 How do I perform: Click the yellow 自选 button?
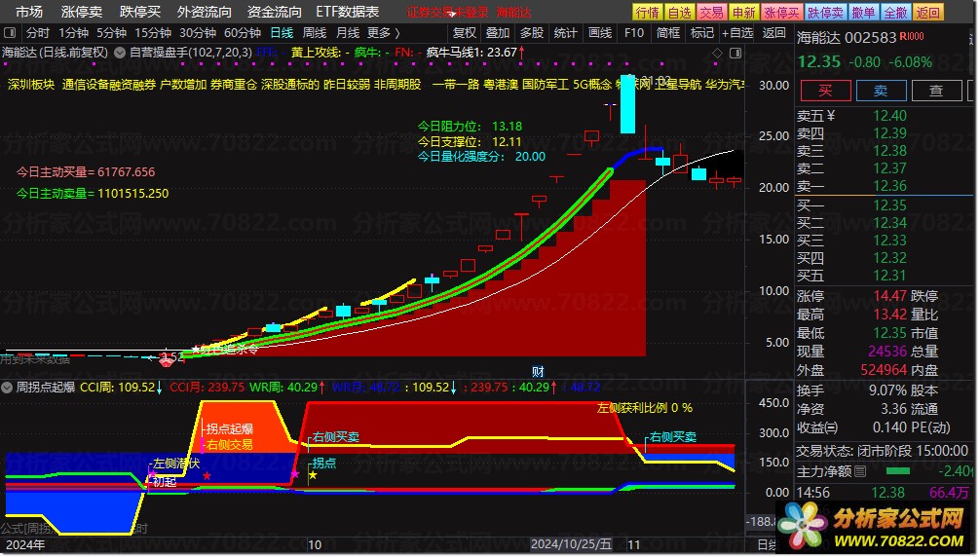(679, 13)
